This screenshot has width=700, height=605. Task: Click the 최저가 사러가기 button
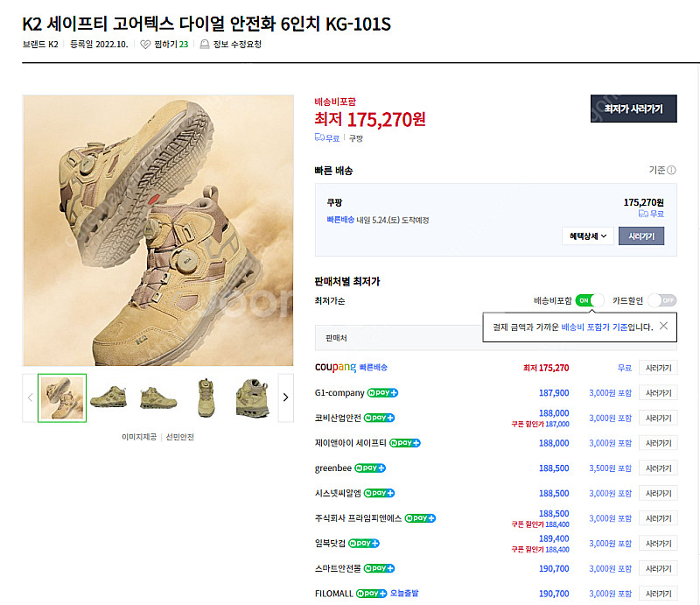(633, 109)
